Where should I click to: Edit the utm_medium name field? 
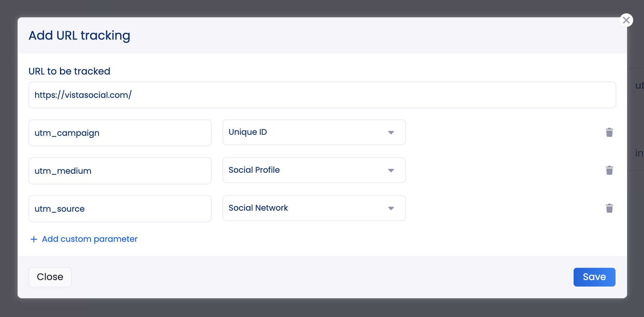(120, 171)
